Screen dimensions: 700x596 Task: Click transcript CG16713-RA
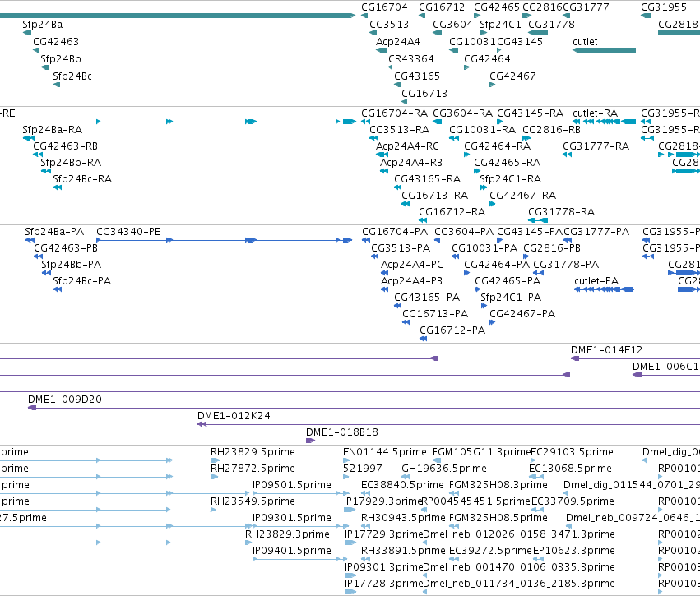pyautogui.click(x=434, y=196)
